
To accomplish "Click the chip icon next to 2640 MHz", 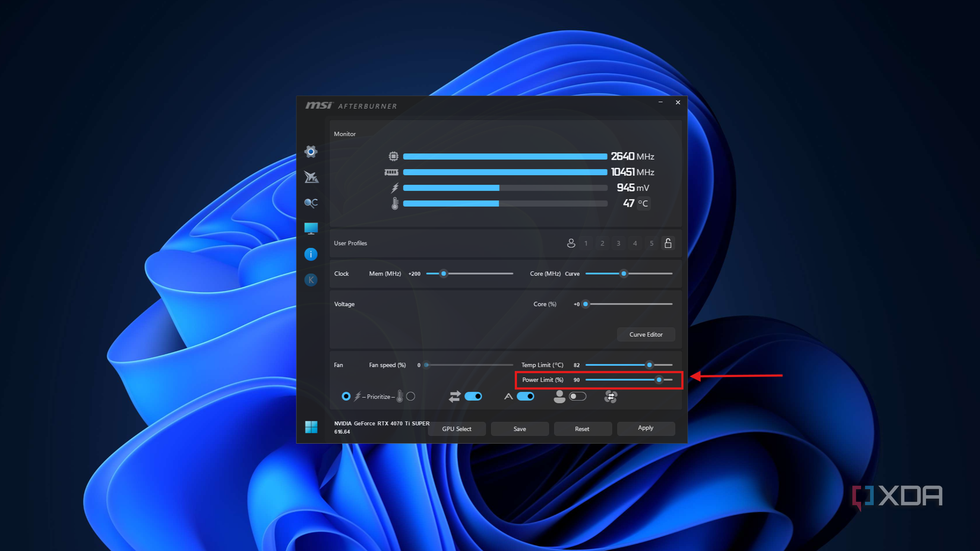I will pyautogui.click(x=393, y=156).
